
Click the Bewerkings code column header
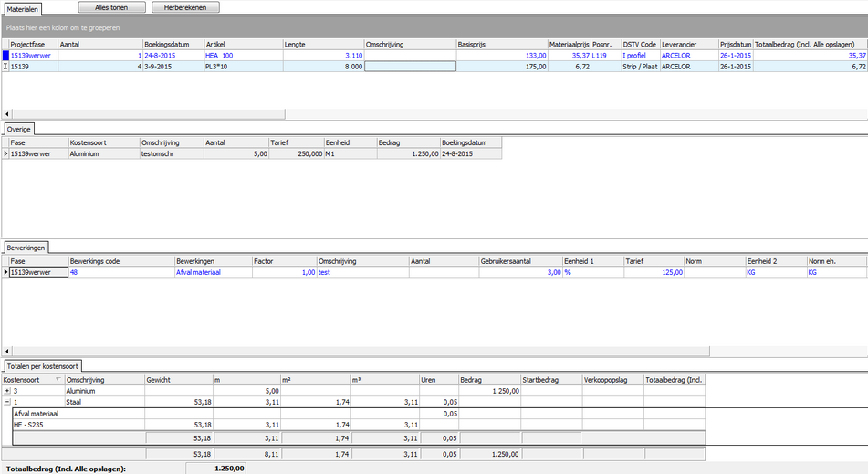pyautogui.click(x=121, y=261)
